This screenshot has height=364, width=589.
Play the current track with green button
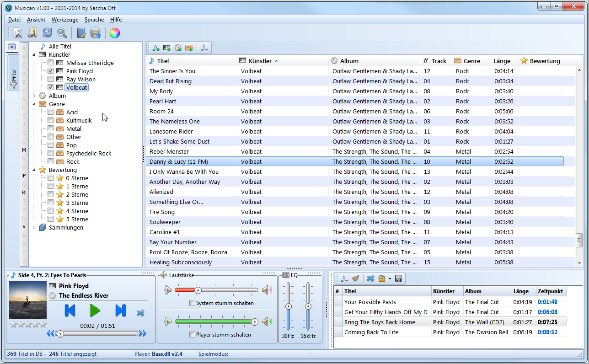(x=95, y=311)
